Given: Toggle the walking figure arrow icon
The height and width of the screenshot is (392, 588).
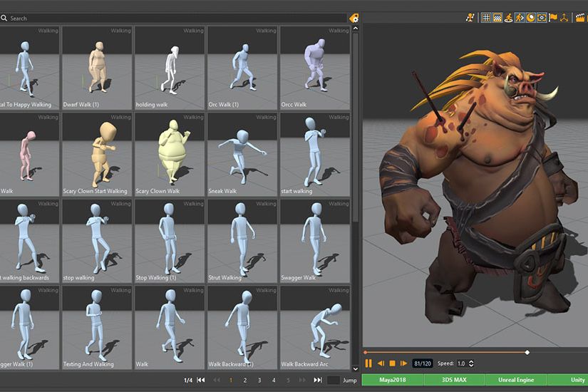Looking at the screenshot, I should point(520,17).
